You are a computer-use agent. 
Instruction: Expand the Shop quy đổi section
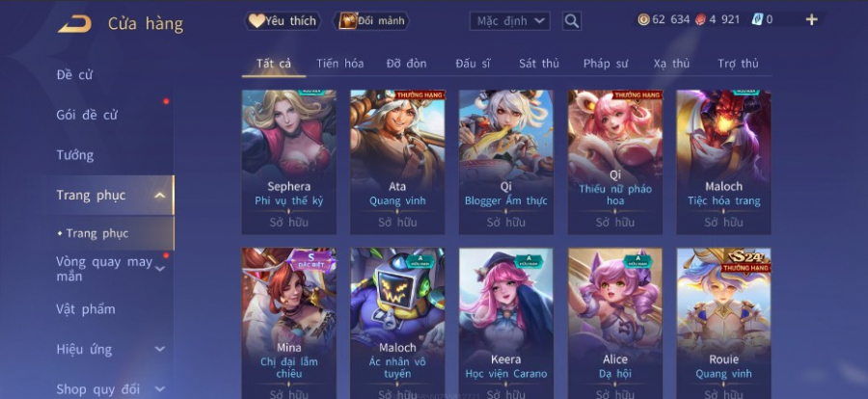[159, 389]
